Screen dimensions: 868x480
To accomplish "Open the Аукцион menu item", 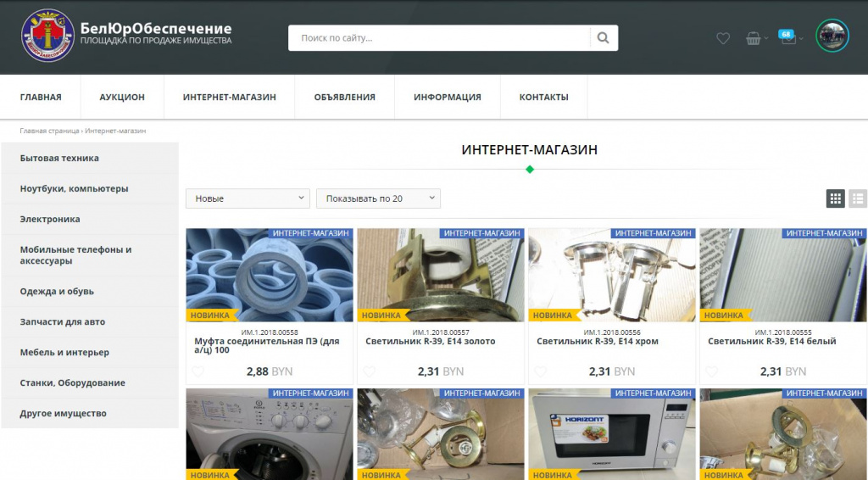I will 122,97.
